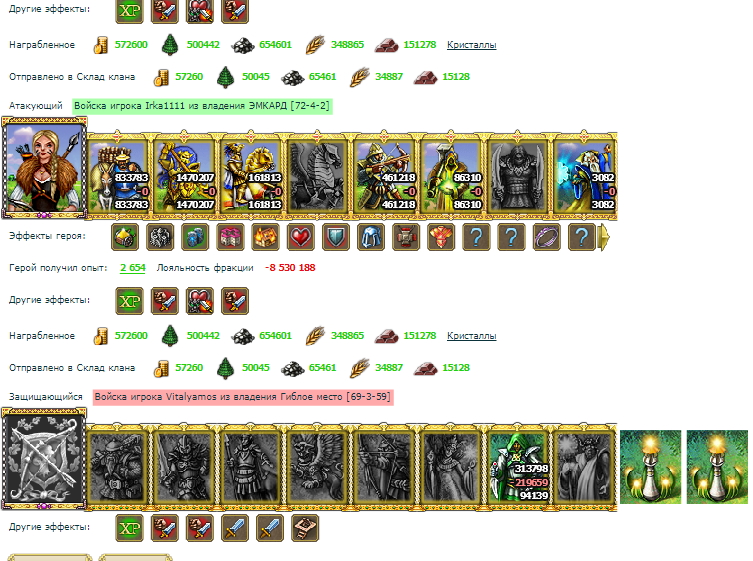Click the defender's grey crest portrait
The image size is (753, 561).
44,459
